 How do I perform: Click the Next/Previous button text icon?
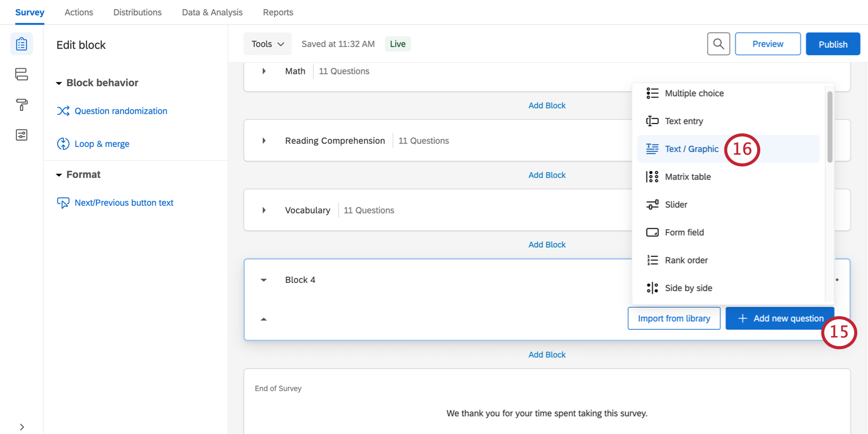coord(63,203)
